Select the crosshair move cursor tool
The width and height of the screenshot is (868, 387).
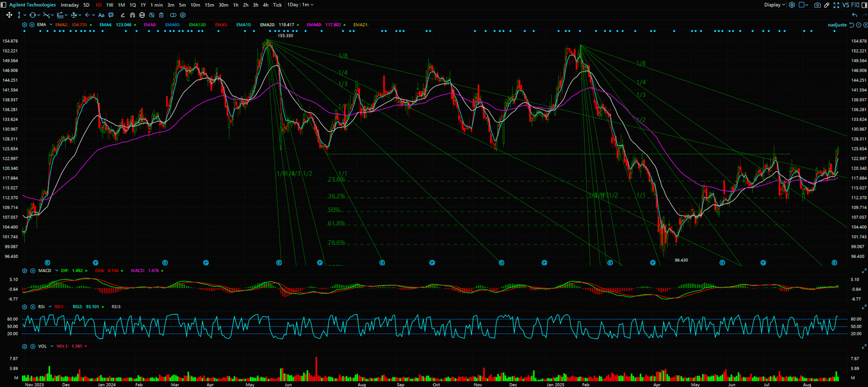coord(9,15)
